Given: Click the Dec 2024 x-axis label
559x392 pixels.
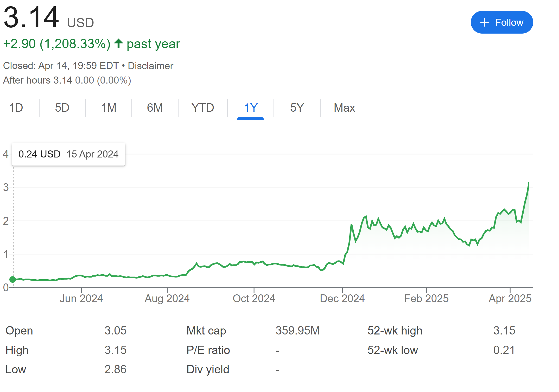Looking at the screenshot, I should pyautogui.click(x=342, y=299).
